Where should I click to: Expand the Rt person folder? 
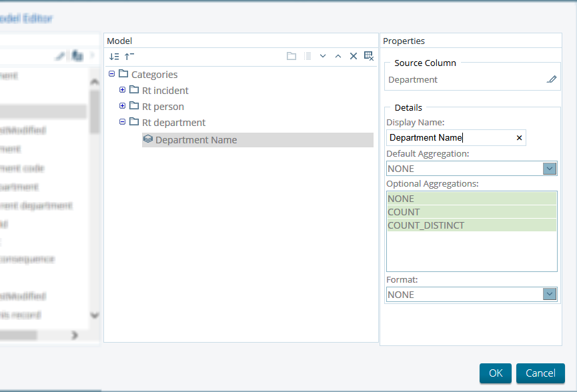pyautogui.click(x=122, y=106)
